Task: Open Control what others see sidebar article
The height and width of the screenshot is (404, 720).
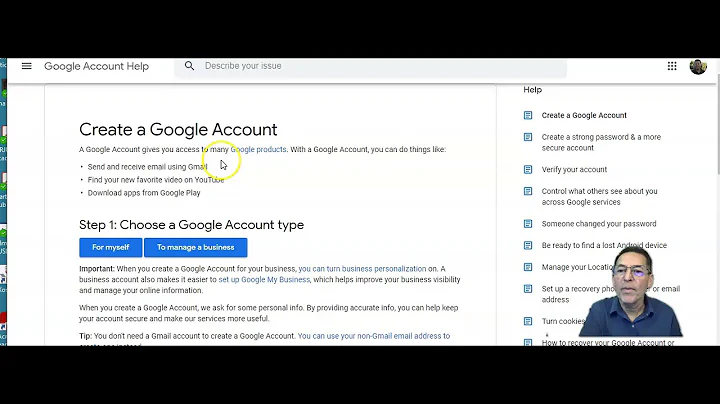Action: pyautogui.click(x=599, y=196)
